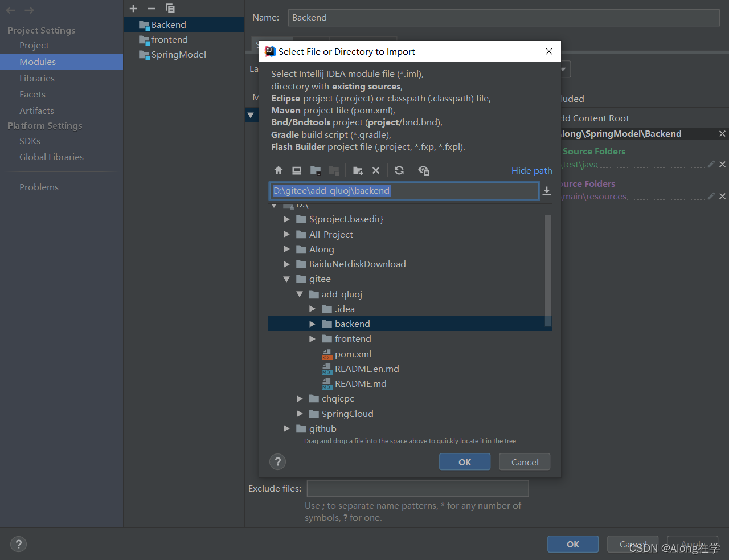The height and width of the screenshot is (560, 729).
Task: Remove content root SpringModel\Backend with X
Action: [722, 134]
